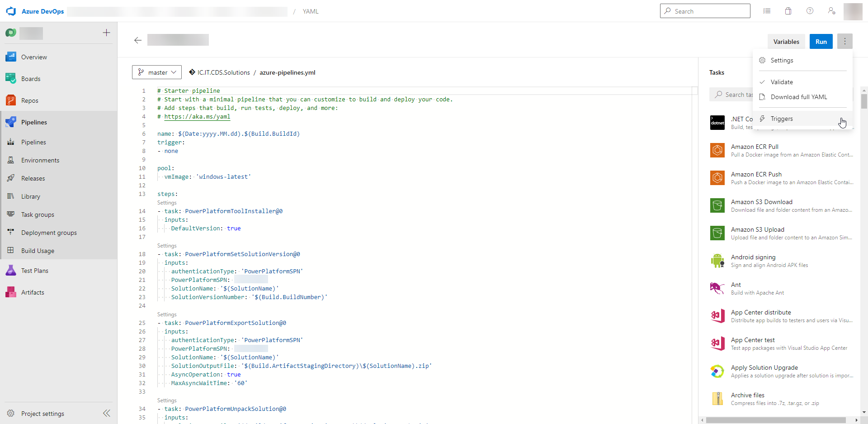The height and width of the screenshot is (424, 868).
Task: Open the Overview section icon
Action: click(x=11, y=57)
